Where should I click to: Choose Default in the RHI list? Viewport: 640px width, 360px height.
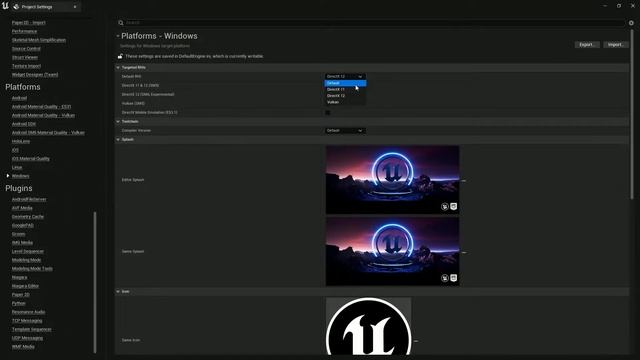coord(345,83)
